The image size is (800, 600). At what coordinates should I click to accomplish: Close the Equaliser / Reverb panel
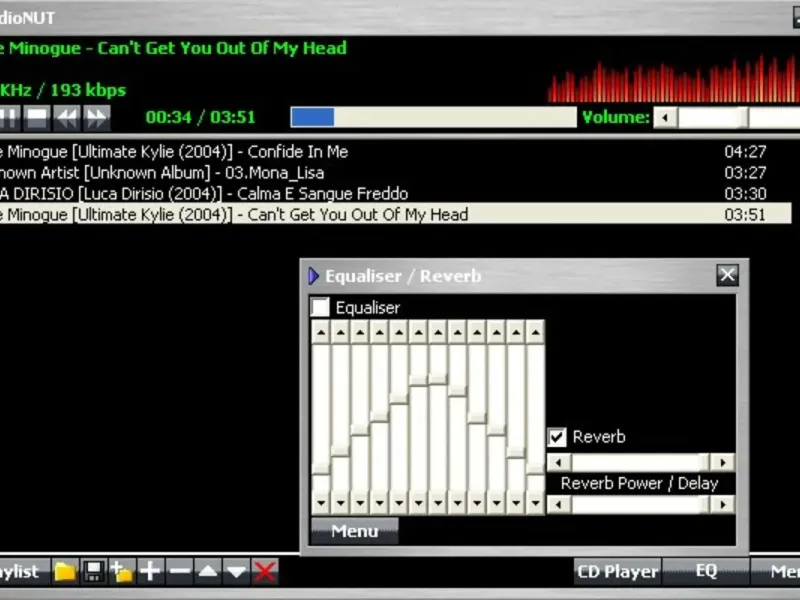pos(728,275)
